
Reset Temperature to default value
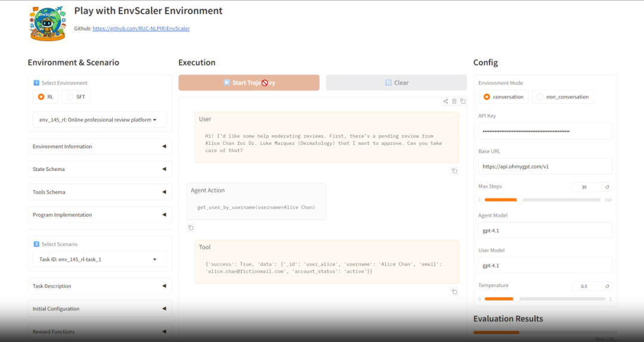tap(607, 286)
